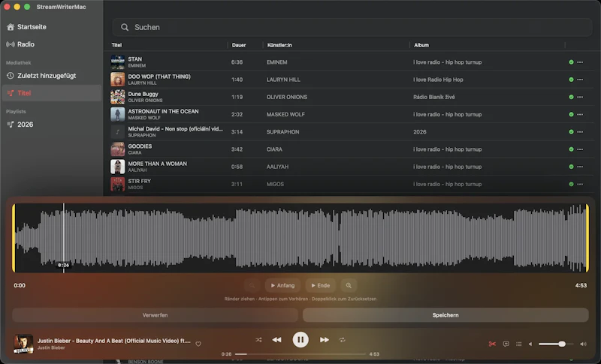Viewport: 601px width, 364px height.
Task: Open more options for GOODIES
Action: click(580, 149)
